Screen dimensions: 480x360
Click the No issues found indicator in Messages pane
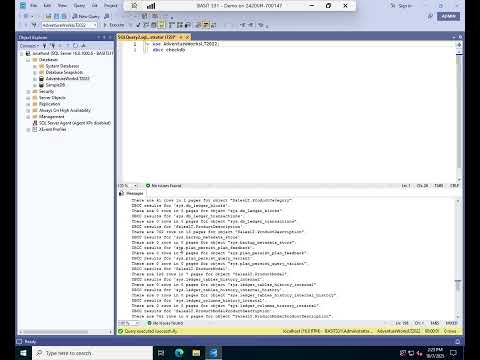165,323
